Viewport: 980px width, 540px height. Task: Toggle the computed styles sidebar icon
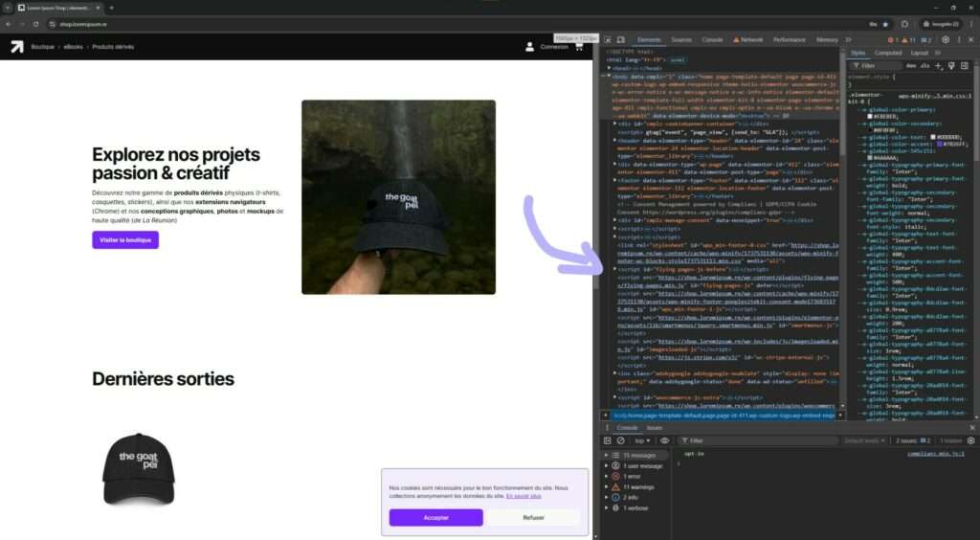coord(965,66)
